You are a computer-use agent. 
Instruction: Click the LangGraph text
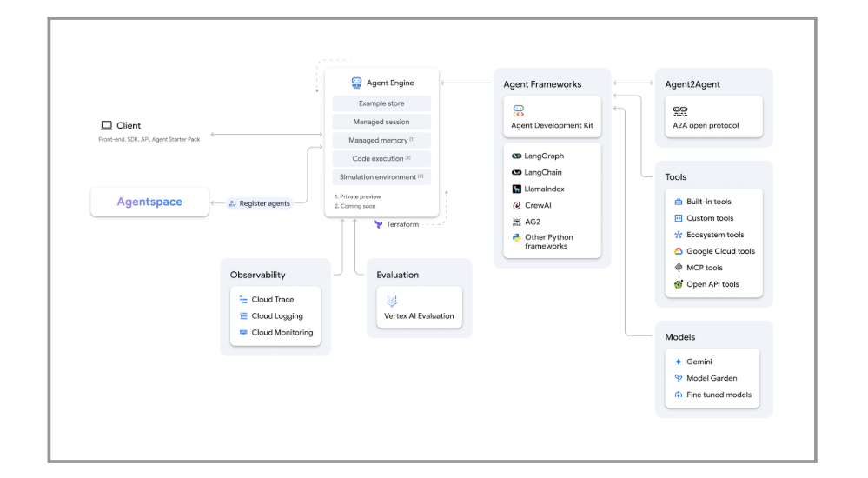pos(544,156)
